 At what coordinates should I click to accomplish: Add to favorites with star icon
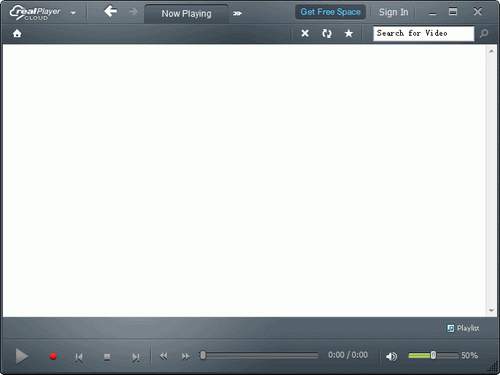click(349, 33)
